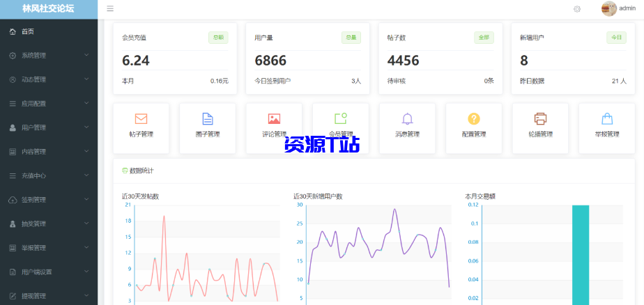Open the 消息管理 shortcut label
This screenshot has height=305, width=644.
(408, 134)
